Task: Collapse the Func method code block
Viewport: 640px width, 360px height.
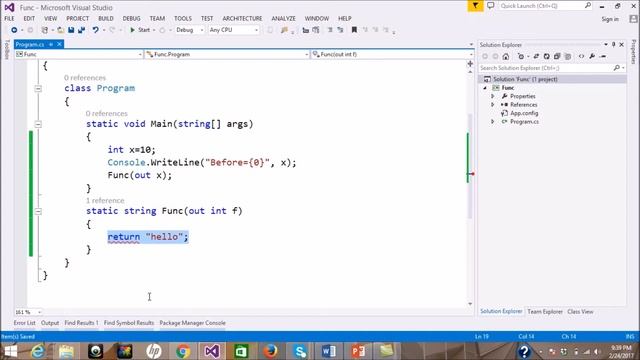Action: click(38, 211)
